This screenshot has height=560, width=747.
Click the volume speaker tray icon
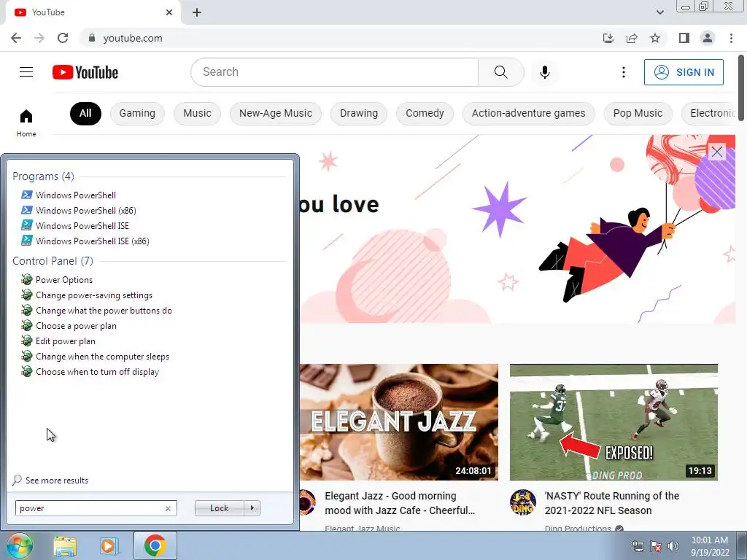click(x=673, y=546)
